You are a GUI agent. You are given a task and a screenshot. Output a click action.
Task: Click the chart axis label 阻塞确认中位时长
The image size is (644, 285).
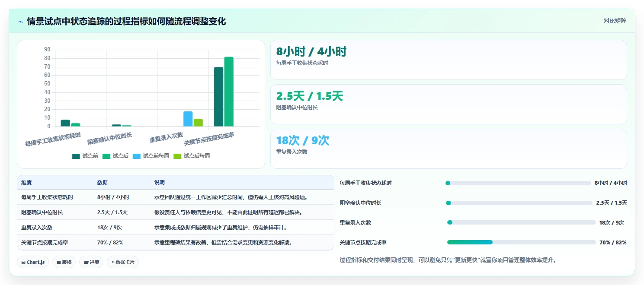pos(110,138)
